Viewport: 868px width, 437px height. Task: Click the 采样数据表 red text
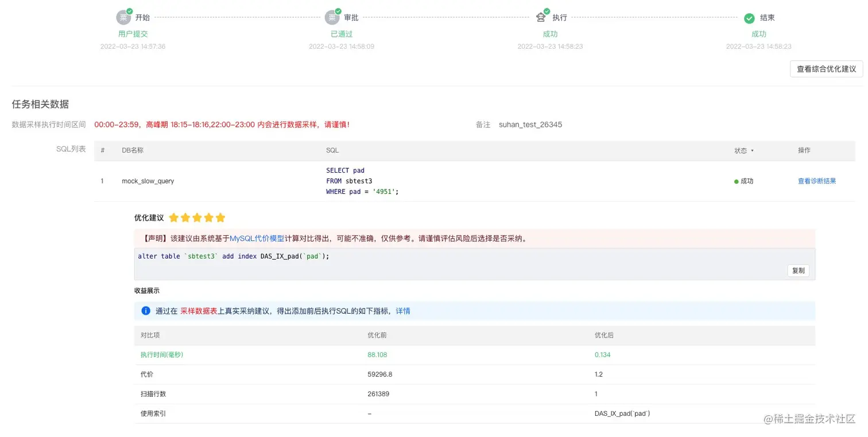[199, 311]
